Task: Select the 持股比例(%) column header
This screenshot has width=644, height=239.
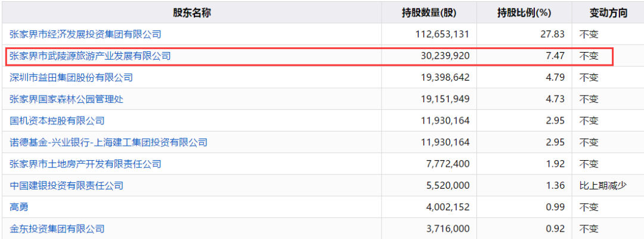Action: pos(524,13)
